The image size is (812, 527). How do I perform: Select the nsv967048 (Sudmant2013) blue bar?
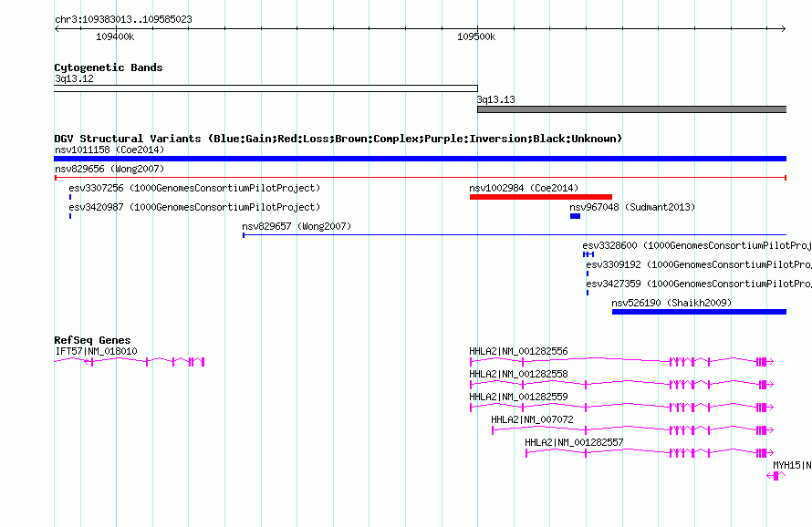tap(575, 216)
